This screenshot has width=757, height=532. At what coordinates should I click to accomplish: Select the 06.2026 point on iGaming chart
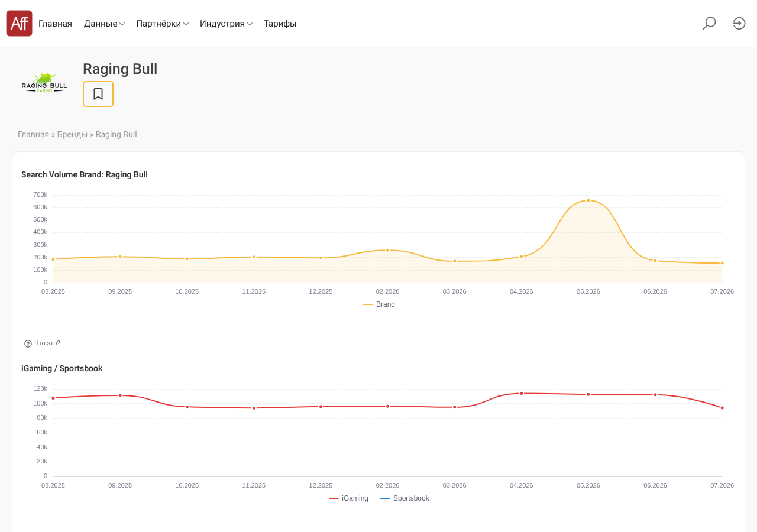(x=655, y=394)
